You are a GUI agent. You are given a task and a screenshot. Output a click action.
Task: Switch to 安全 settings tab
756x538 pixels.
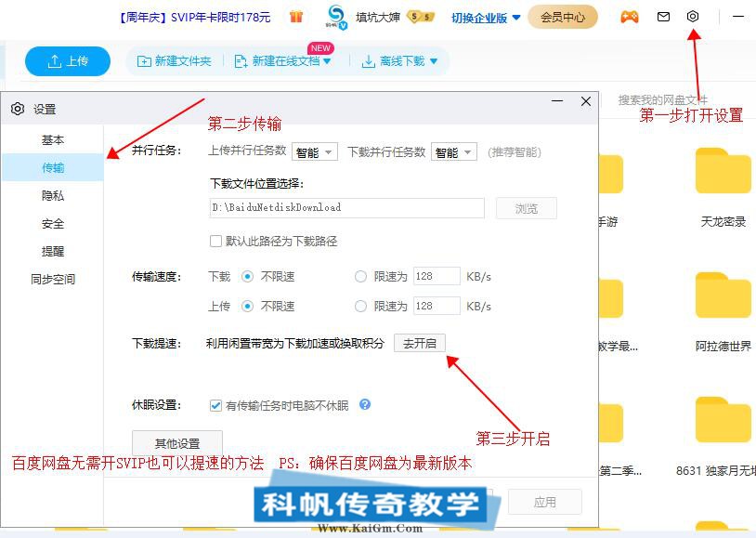[53, 223]
